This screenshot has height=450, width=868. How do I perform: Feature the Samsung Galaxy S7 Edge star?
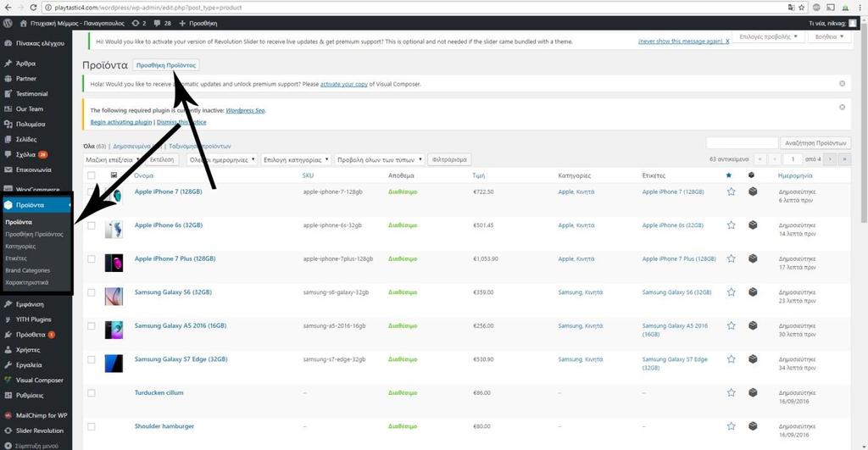point(731,359)
